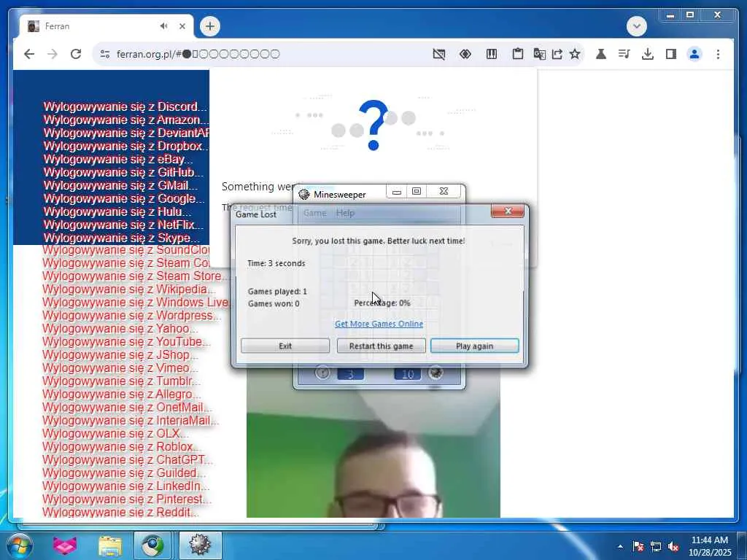The height and width of the screenshot is (560, 747).
Task: Click 'Wylogowywanie się z Roblox...' text
Action: 122,447
